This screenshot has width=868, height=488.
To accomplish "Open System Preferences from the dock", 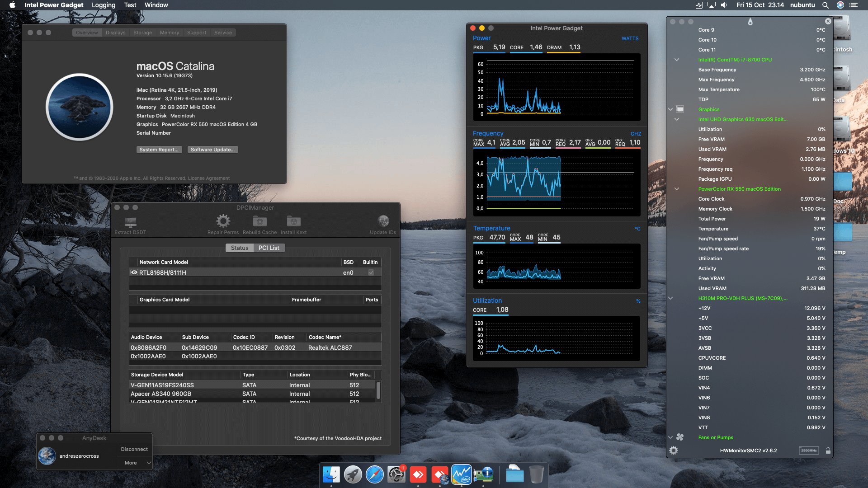I will tap(396, 474).
